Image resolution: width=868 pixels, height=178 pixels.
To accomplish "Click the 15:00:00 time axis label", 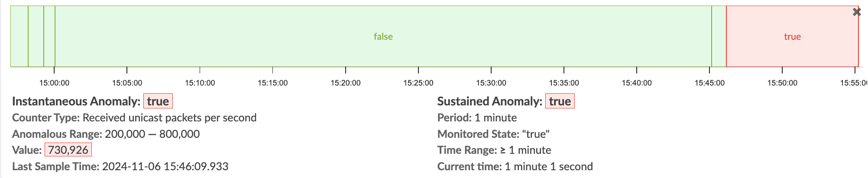I will tap(54, 83).
